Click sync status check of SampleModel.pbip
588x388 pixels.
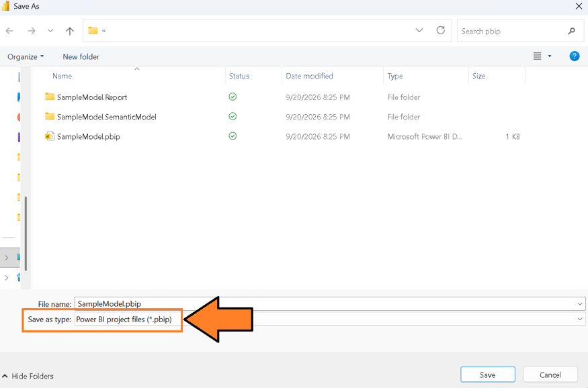point(233,136)
